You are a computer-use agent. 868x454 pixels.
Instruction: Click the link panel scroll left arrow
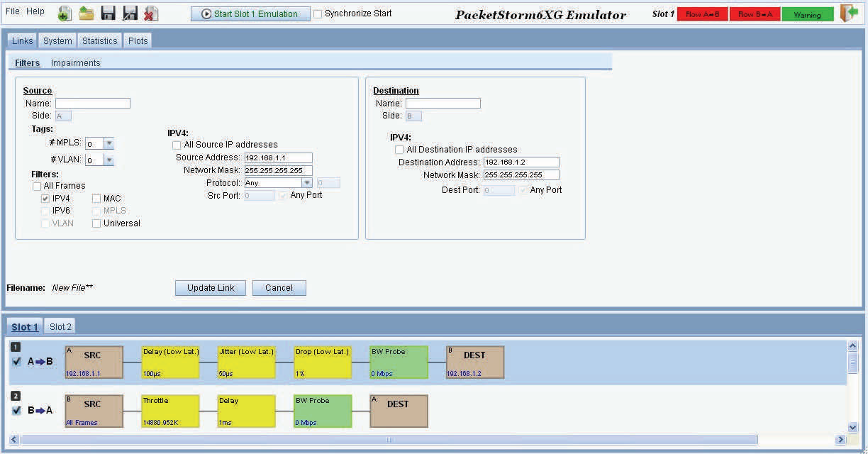tap(15, 440)
